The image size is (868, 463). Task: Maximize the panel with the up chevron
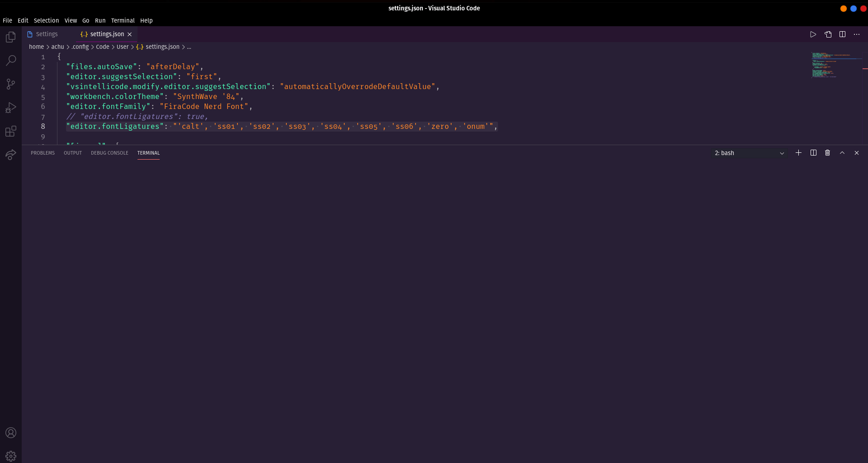(842, 153)
